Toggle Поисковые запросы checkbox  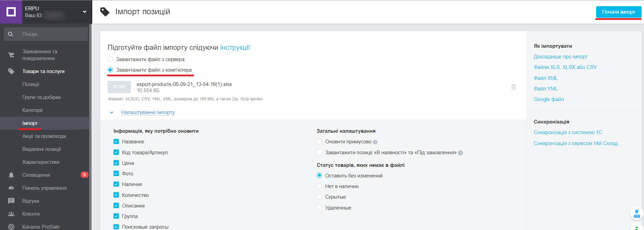(x=116, y=227)
